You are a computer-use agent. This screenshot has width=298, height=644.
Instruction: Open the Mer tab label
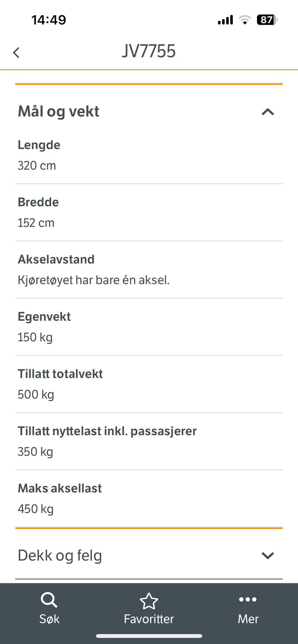click(x=248, y=619)
